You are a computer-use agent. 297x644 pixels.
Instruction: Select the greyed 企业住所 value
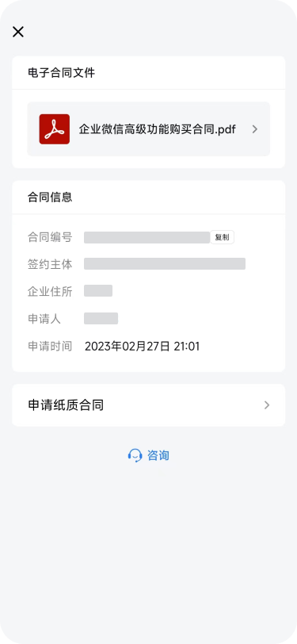(98, 291)
